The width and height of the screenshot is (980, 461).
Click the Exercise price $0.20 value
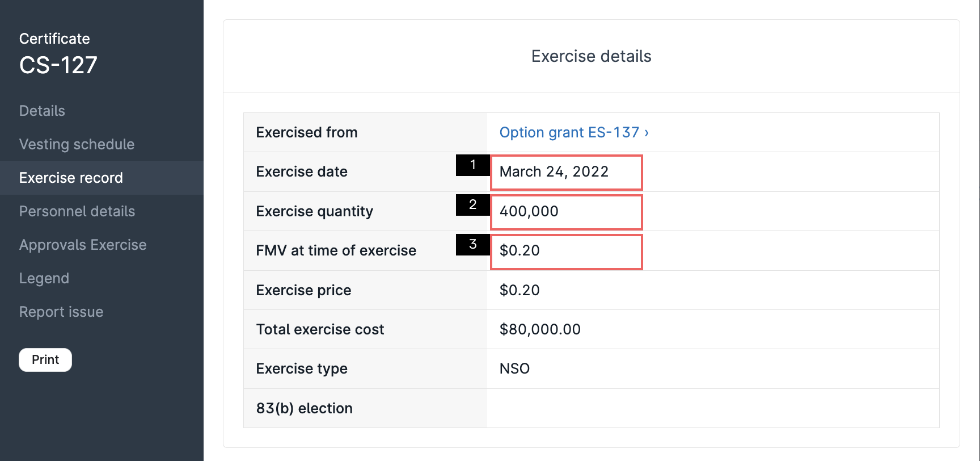click(x=519, y=290)
